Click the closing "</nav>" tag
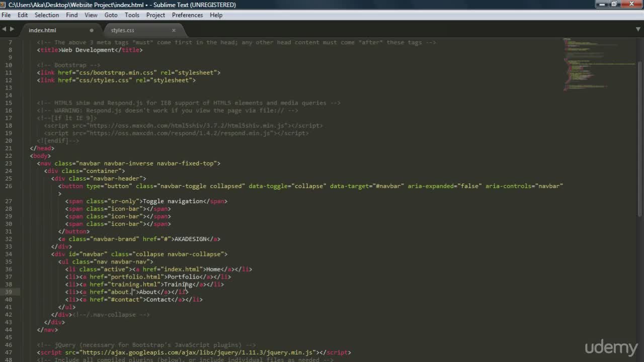Image resolution: width=644 pixels, height=362 pixels. (47, 329)
